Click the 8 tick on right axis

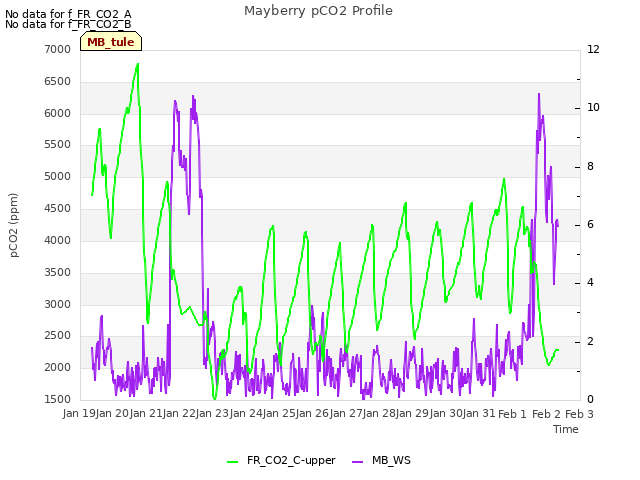(x=590, y=166)
